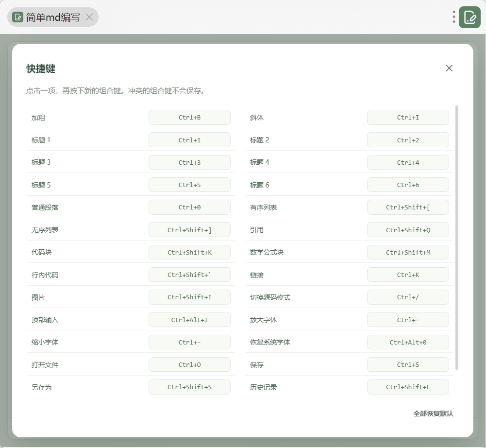The width and height of the screenshot is (486, 448).
Task: Edit the 斜体 shortcut Ctrl+I
Action: (x=408, y=117)
